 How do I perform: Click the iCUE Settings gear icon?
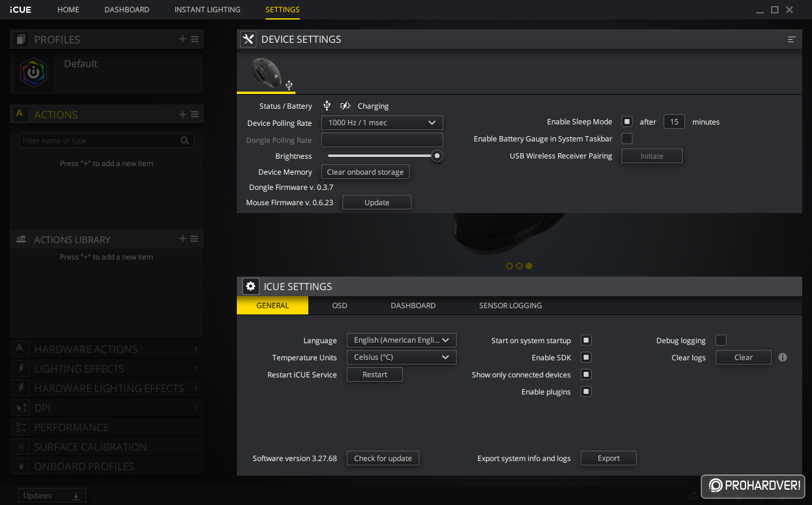(250, 286)
